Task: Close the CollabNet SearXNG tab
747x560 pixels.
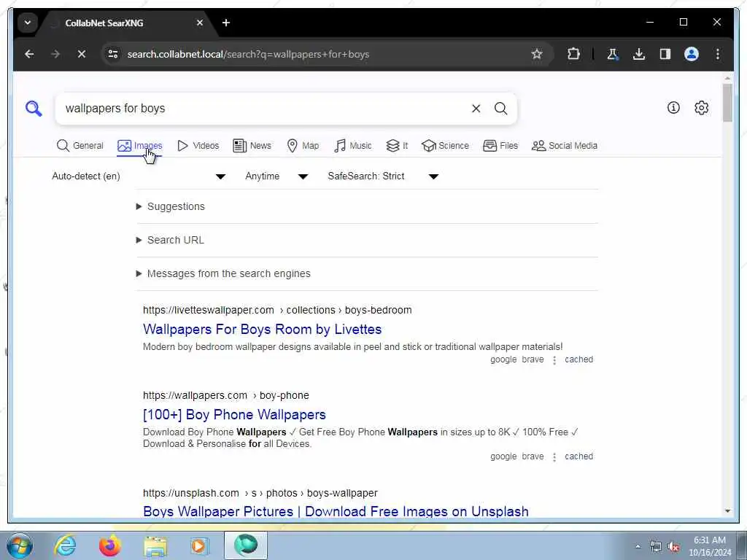Action: [x=200, y=23]
